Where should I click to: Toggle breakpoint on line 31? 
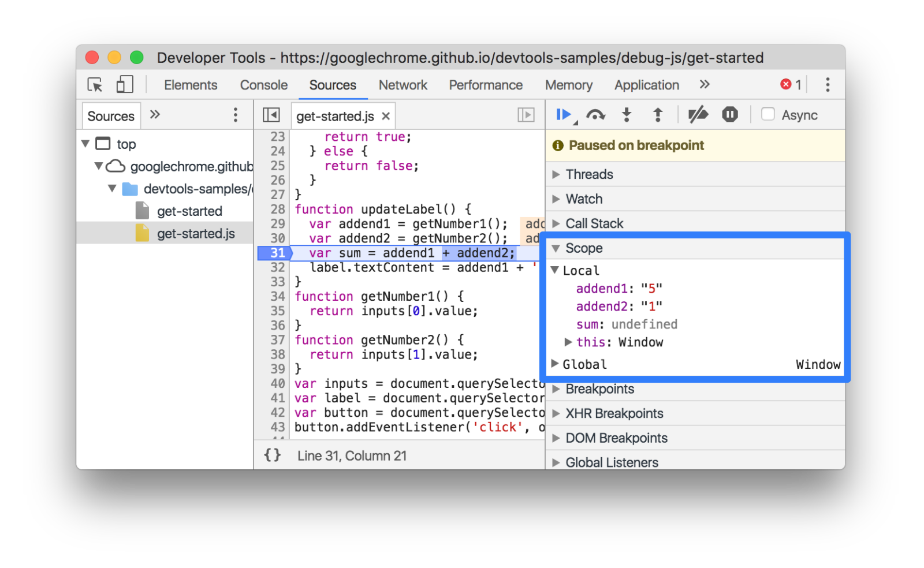(277, 253)
